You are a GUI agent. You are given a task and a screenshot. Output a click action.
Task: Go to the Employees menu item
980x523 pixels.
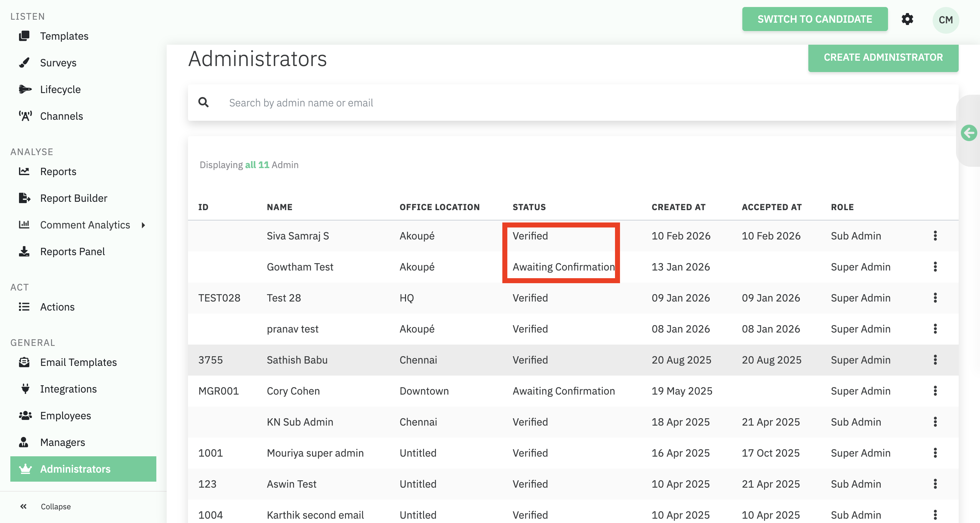coord(65,416)
